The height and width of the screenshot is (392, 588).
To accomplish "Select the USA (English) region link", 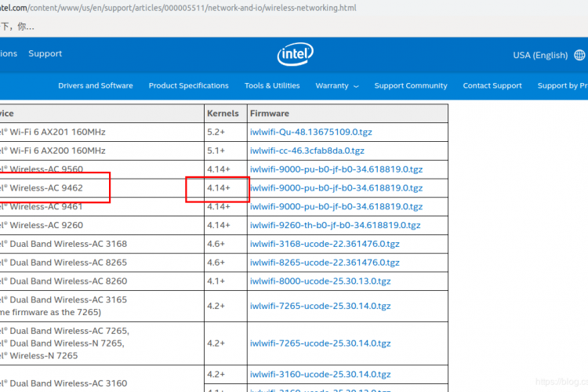I will (x=540, y=55).
